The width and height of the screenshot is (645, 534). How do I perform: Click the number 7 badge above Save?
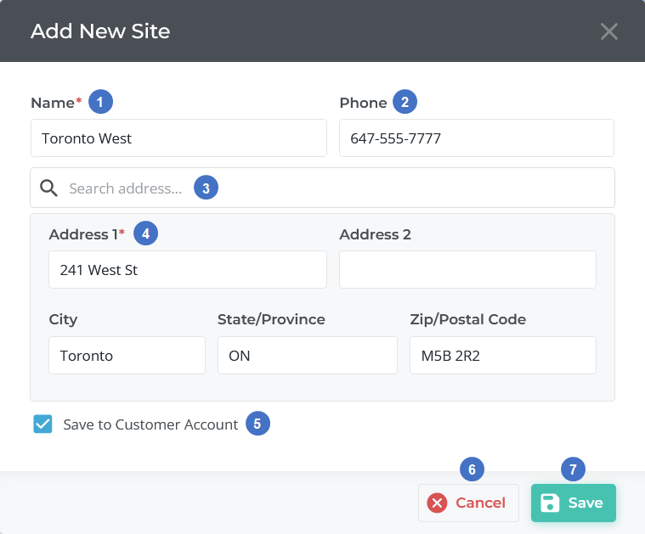(573, 469)
